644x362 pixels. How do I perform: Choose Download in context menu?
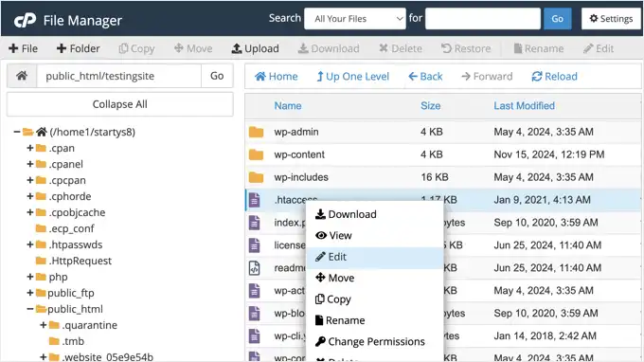(375, 214)
